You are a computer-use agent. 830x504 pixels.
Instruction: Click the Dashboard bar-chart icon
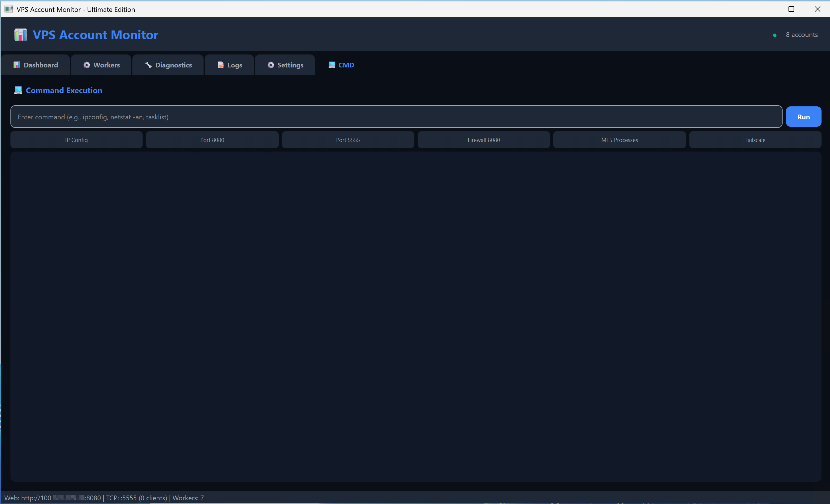pyautogui.click(x=16, y=65)
